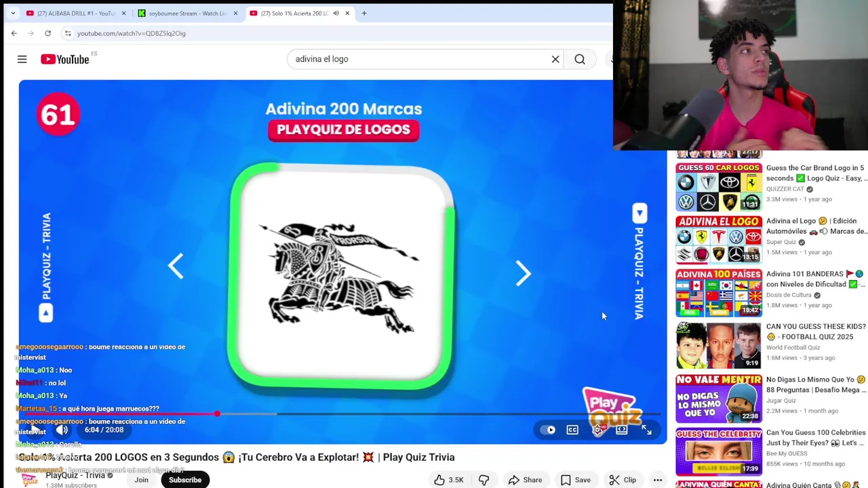This screenshot has width=868, height=488.
Task: Open No Digas Lo Mismo Que Yo title
Action: 816,385
